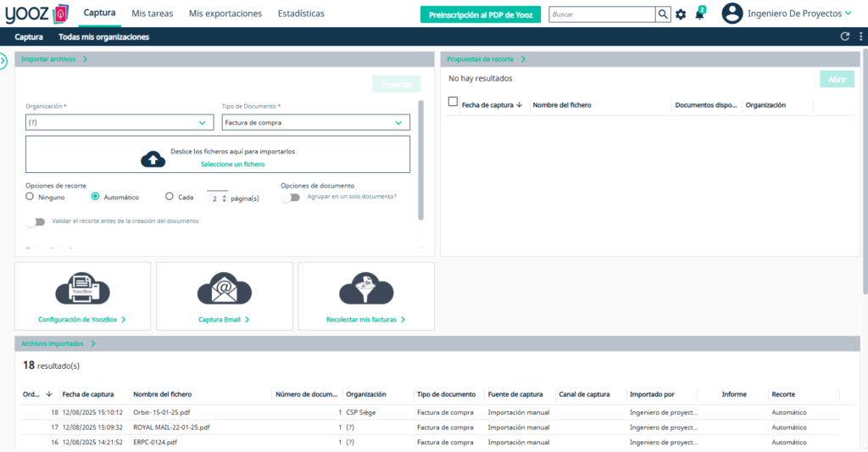Click the Seleccione un fichero link
The height and width of the screenshot is (452, 868).
coord(232,164)
